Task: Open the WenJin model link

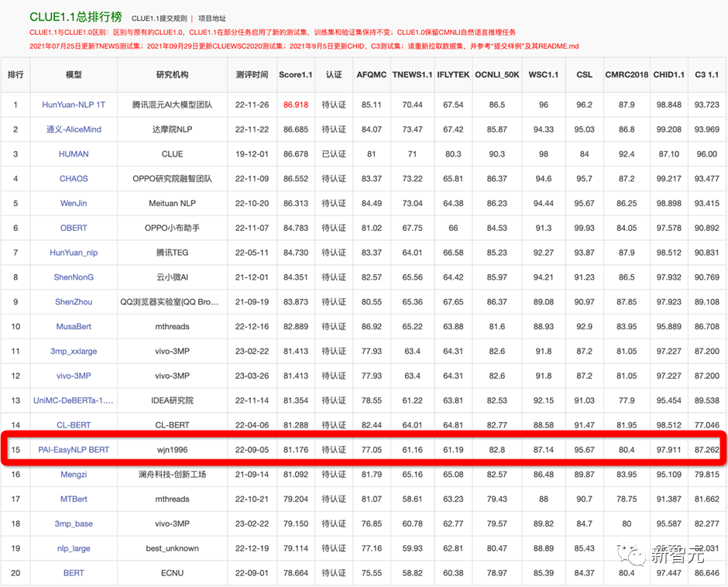Action: [x=73, y=203]
